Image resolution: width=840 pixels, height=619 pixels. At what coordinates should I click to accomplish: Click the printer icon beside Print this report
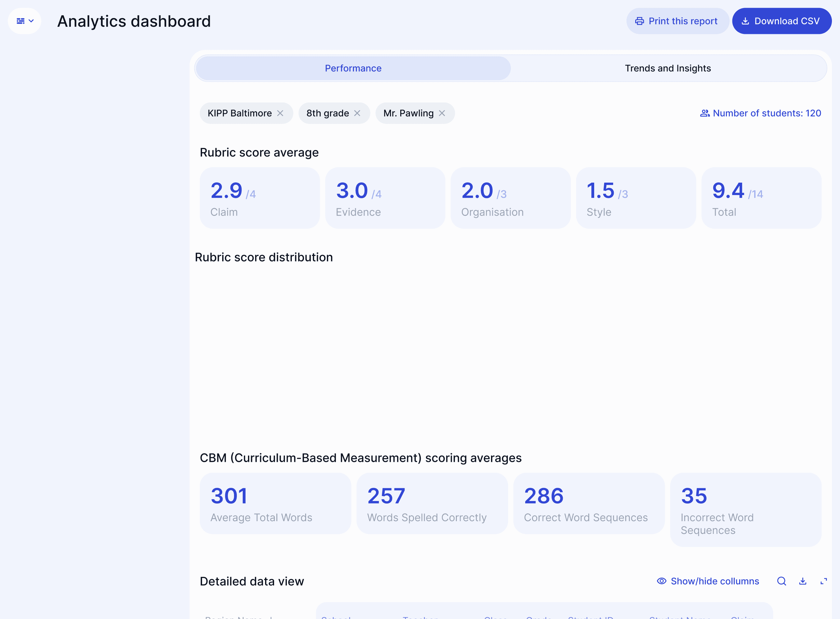click(x=639, y=21)
